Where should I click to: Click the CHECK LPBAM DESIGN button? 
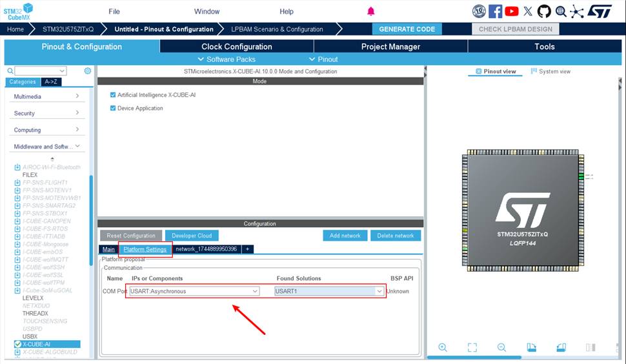(516, 29)
